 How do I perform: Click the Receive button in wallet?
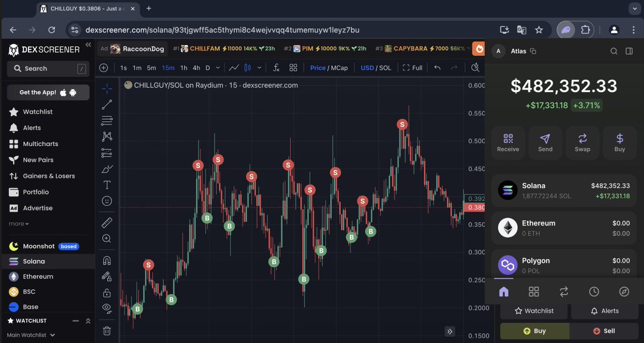(x=508, y=143)
